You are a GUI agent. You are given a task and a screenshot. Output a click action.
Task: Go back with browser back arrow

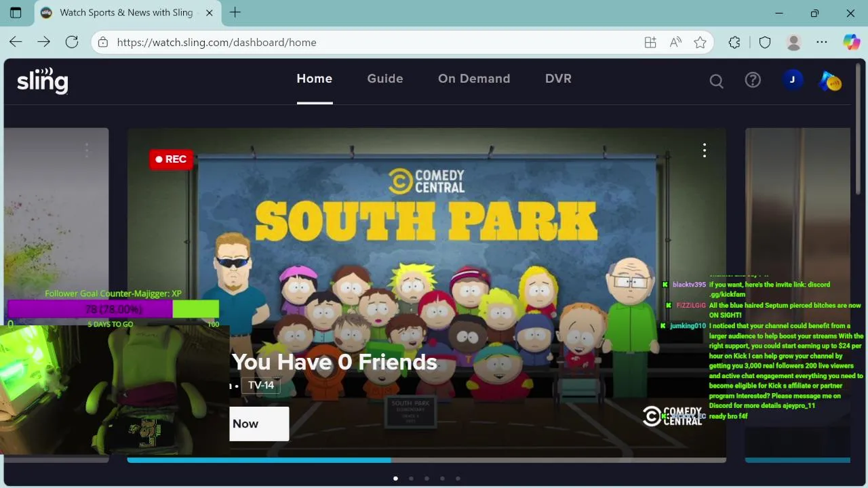click(x=16, y=42)
